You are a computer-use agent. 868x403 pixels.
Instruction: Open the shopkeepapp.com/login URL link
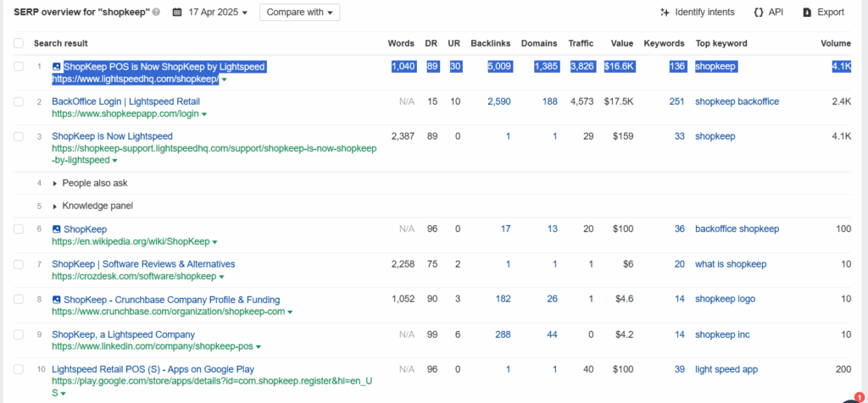tap(125, 114)
